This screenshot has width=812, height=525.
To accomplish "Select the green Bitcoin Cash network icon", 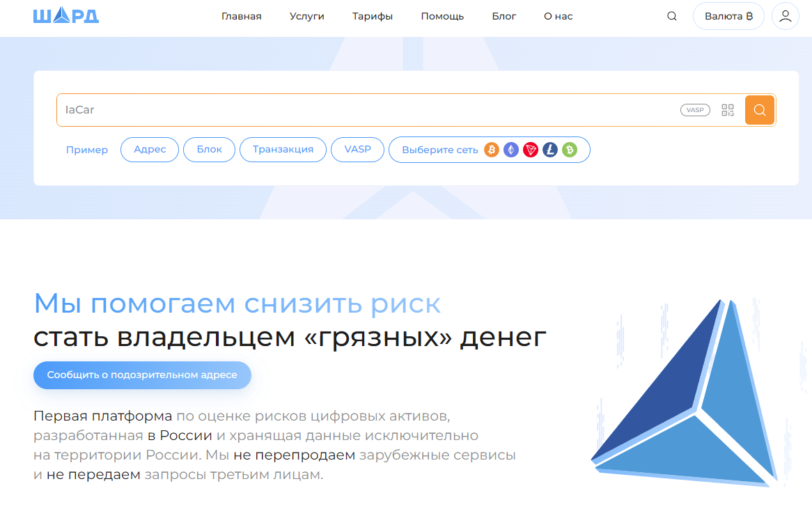I will point(570,150).
